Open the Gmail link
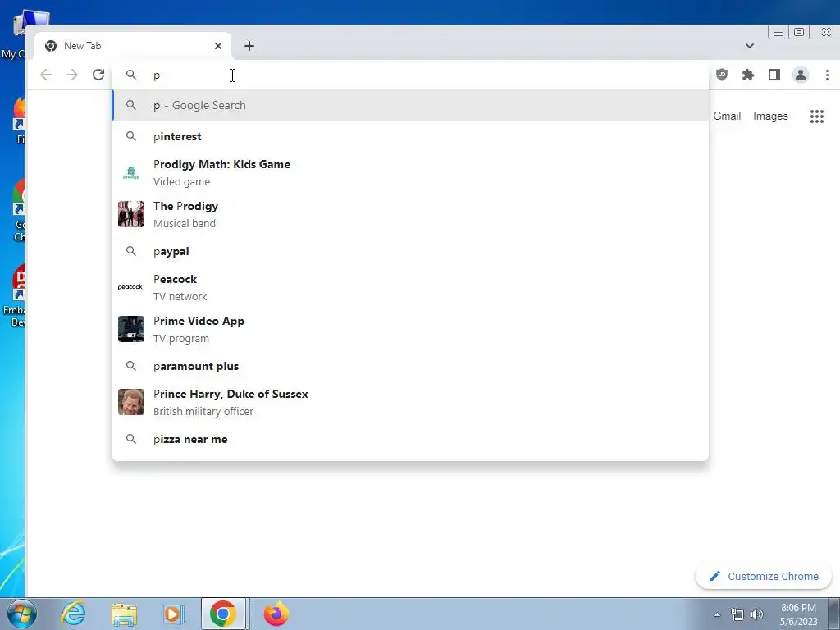 727,116
